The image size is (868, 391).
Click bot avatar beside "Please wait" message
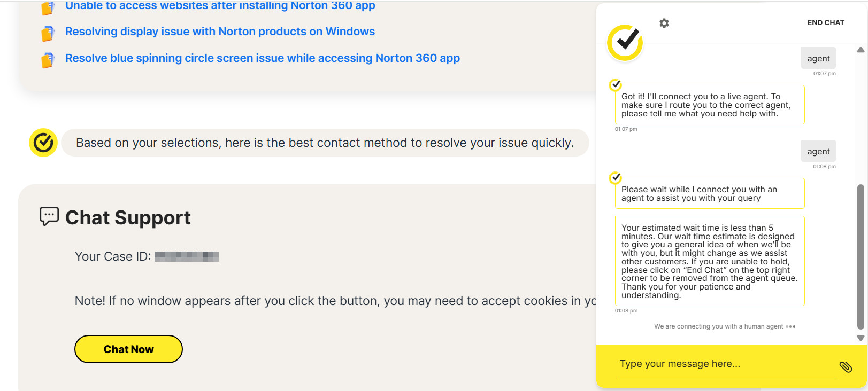[616, 177]
